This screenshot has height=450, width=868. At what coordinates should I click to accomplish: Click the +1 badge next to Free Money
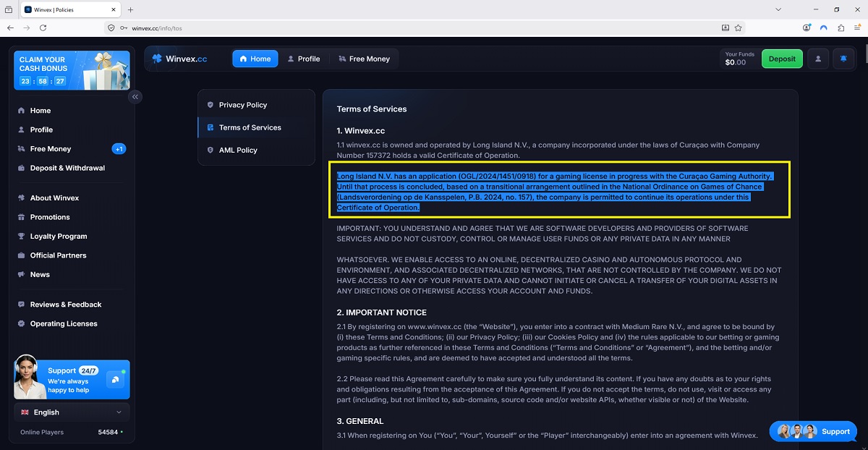pyautogui.click(x=119, y=149)
